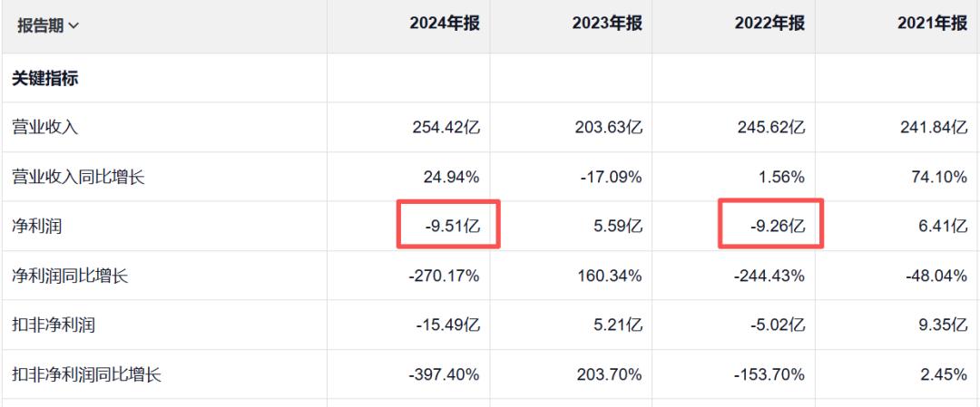This screenshot has width=980, height=407.
Task: Click the 扣非净利润同比增长 row label
Action: point(86,373)
